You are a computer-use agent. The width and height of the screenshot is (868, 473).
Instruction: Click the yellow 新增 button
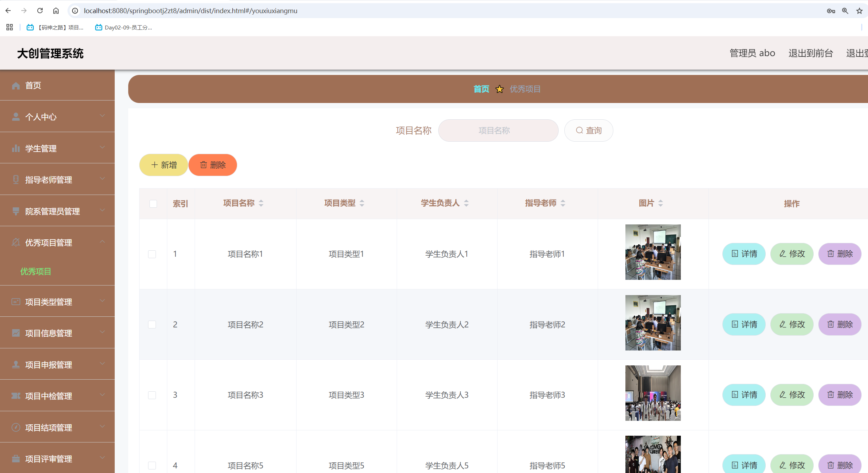tap(163, 165)
